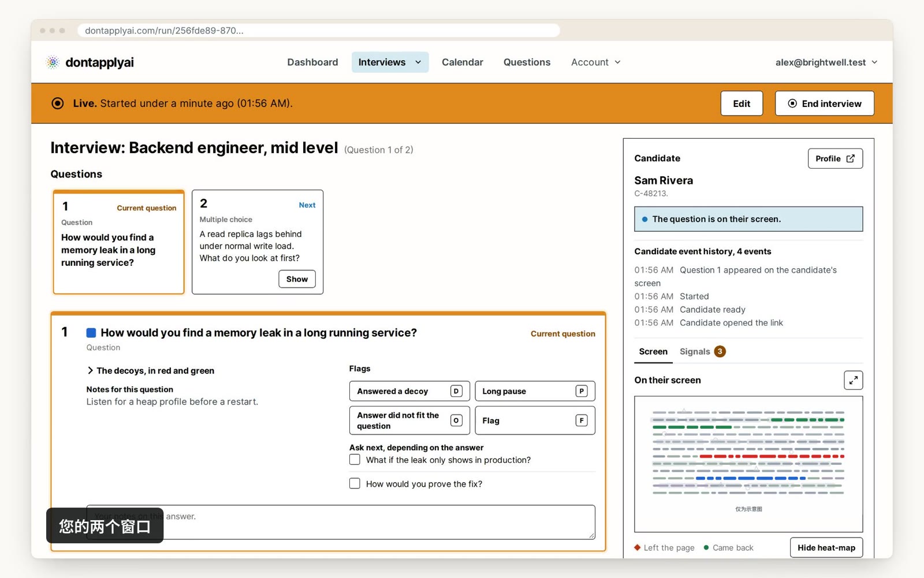The width and height of the screenshot is (924, 578).
Task: Expand the candidate screen preview fullscreen
Action: 853,380
